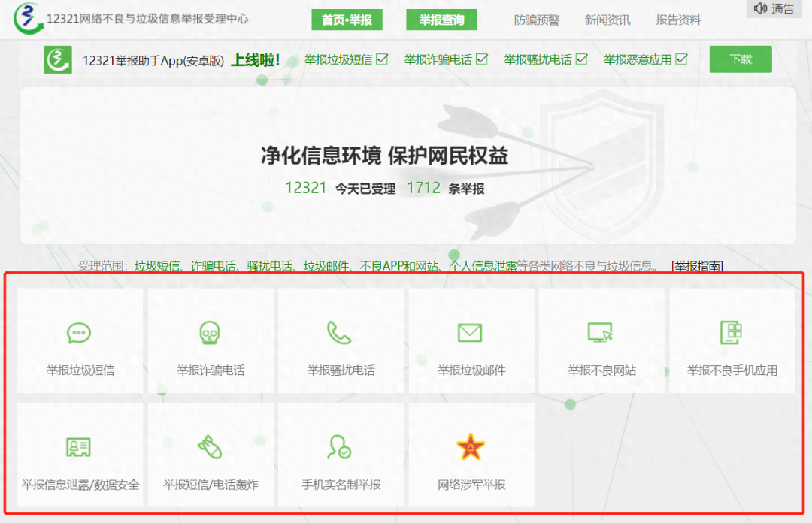The height and width of the screenshot is (523, 812).
Task: Click the green 12321 App helper icon
Action: click(57, 60)
